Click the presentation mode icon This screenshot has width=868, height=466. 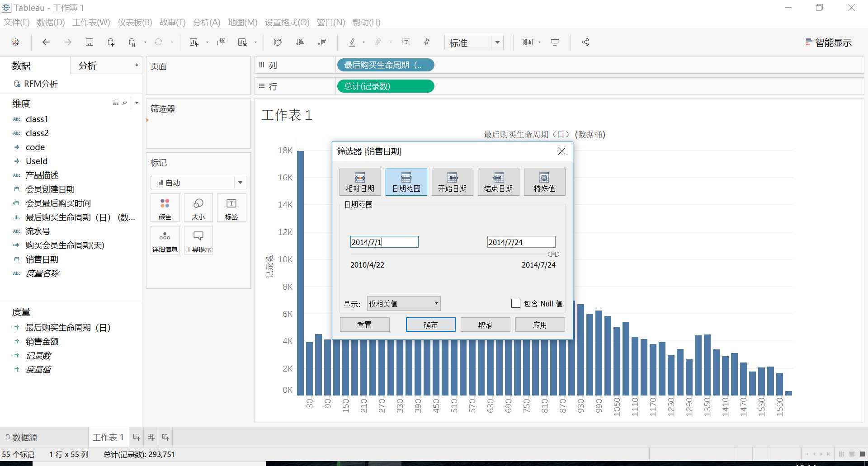pos(555,42)
